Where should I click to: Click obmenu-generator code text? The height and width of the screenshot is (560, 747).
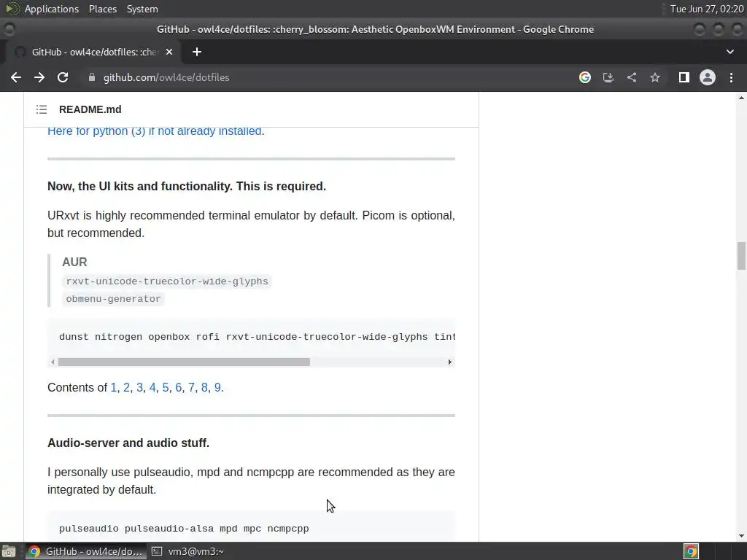[x=113, y=299]
